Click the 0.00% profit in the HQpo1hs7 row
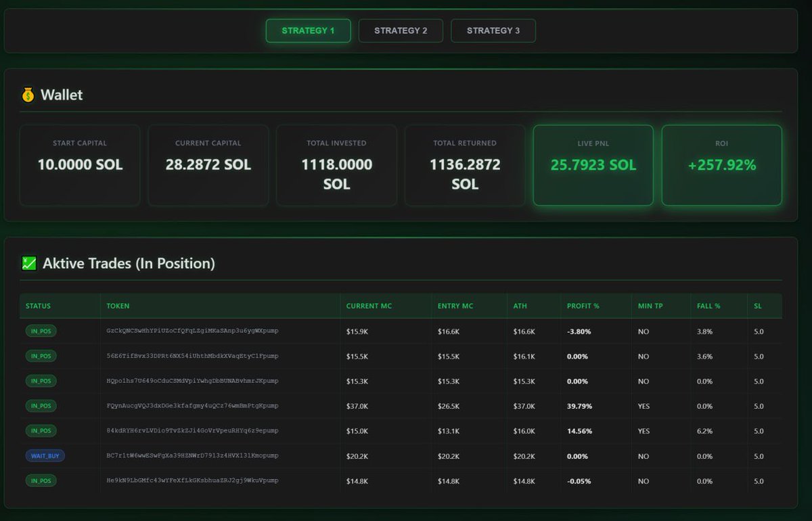 pyautogui.click(x=577, y=382)
